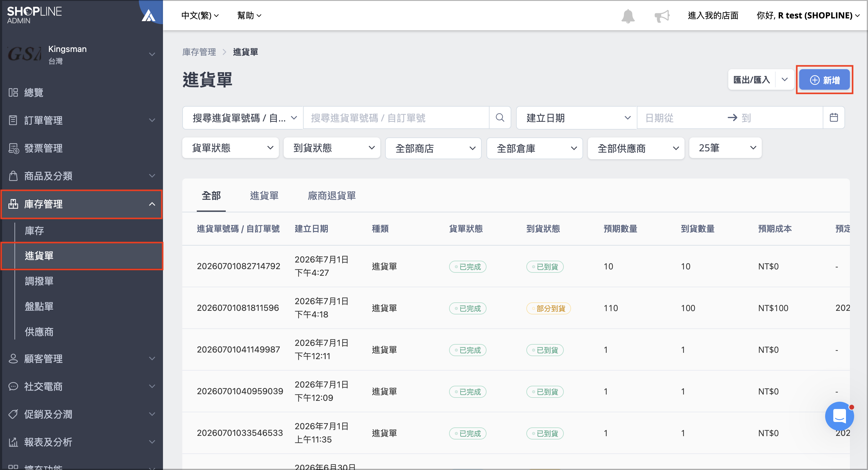Open the 匯出/匯入 dropdown arrow

coord(785,80)
